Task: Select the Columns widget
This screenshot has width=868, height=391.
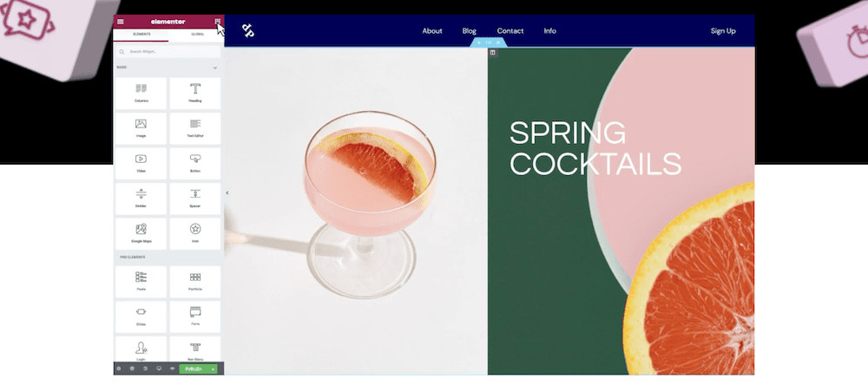Action: click(x=141, y=93)
